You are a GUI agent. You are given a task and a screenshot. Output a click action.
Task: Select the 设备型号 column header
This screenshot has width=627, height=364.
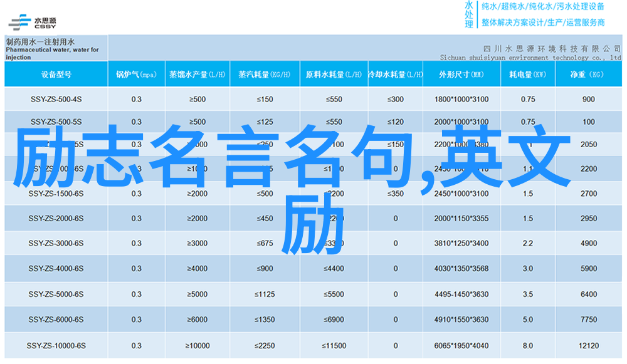pos(56,75)
